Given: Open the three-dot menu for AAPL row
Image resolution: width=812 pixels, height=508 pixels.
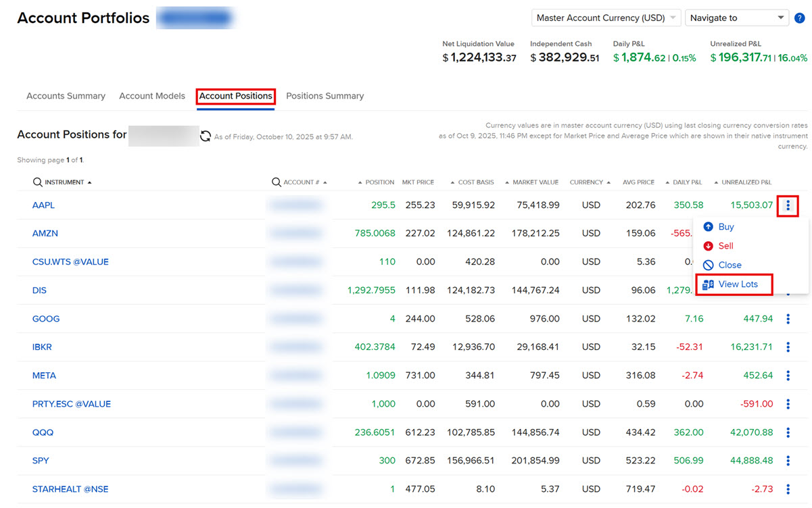Looking at the screenshot, I should pyautogui.click(x=788, y=205).
